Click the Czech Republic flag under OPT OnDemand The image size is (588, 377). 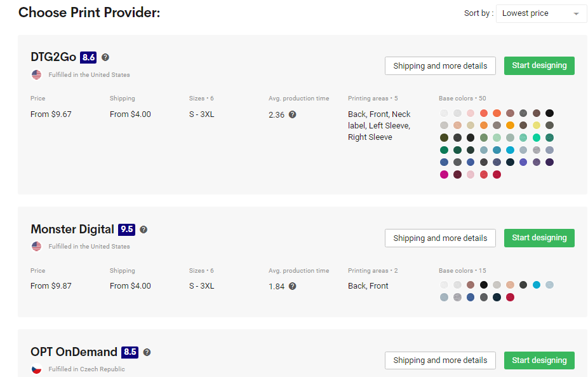pos(36,369)
